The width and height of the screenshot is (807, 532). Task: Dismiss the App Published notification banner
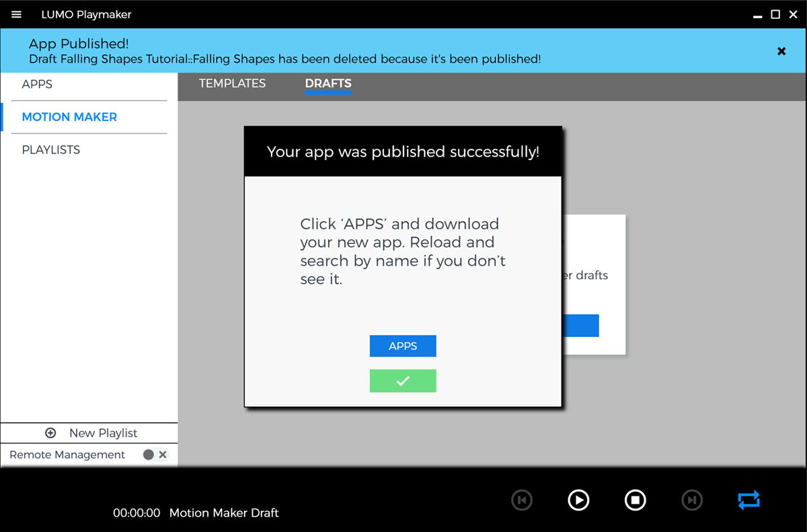point(781,51)
